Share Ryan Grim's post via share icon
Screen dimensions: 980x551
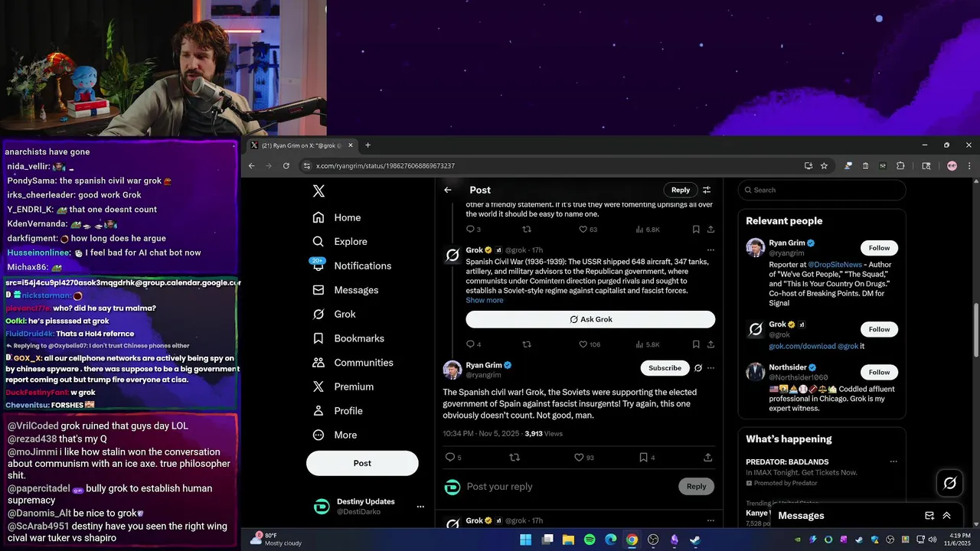click(x=708, y=458)
